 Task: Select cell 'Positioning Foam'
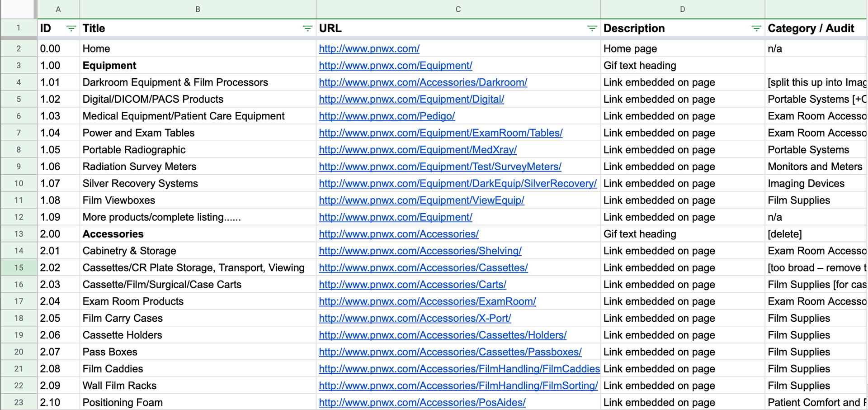pos(198,402)
